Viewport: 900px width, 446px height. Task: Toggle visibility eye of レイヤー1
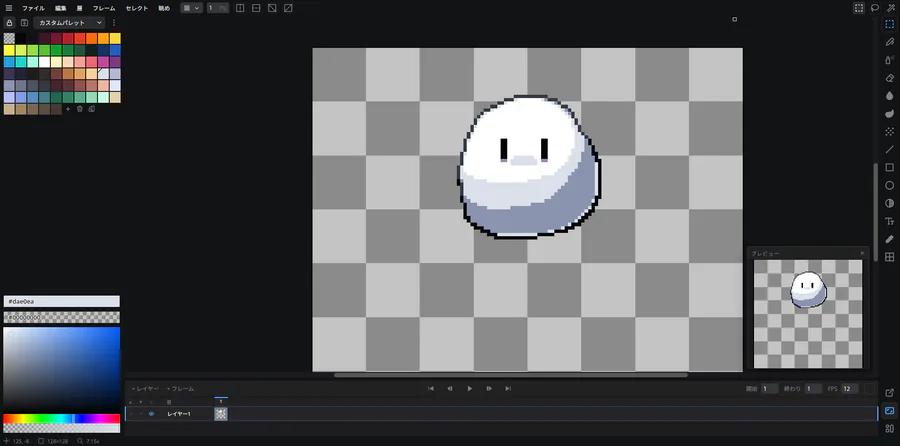click(x=152, y=414)
